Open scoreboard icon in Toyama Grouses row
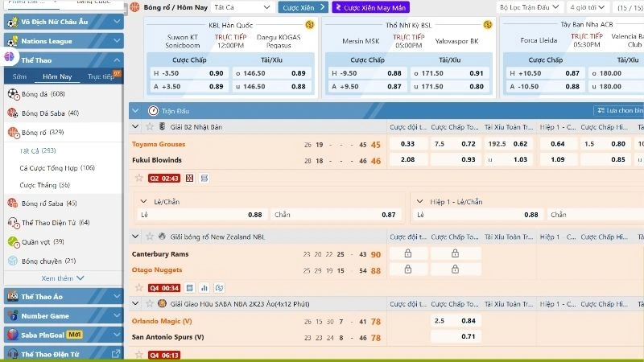 click(204, 178)
